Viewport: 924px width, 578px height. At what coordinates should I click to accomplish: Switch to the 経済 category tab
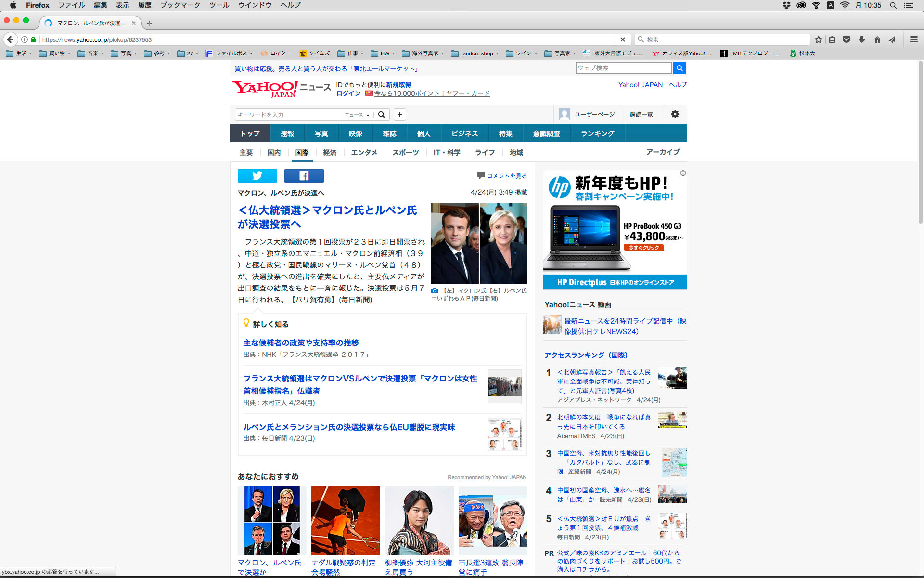point(330,152)
